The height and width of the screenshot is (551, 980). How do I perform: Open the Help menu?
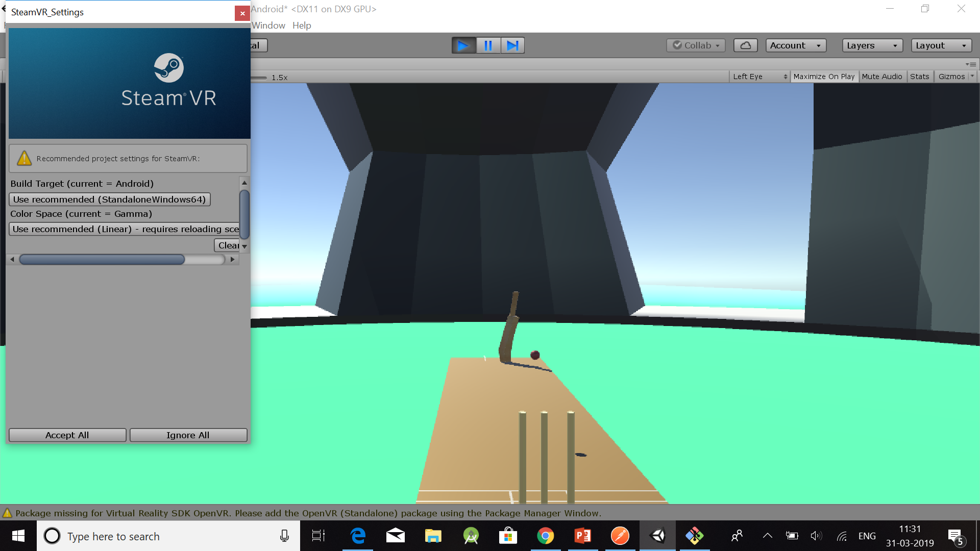point(301,26)
